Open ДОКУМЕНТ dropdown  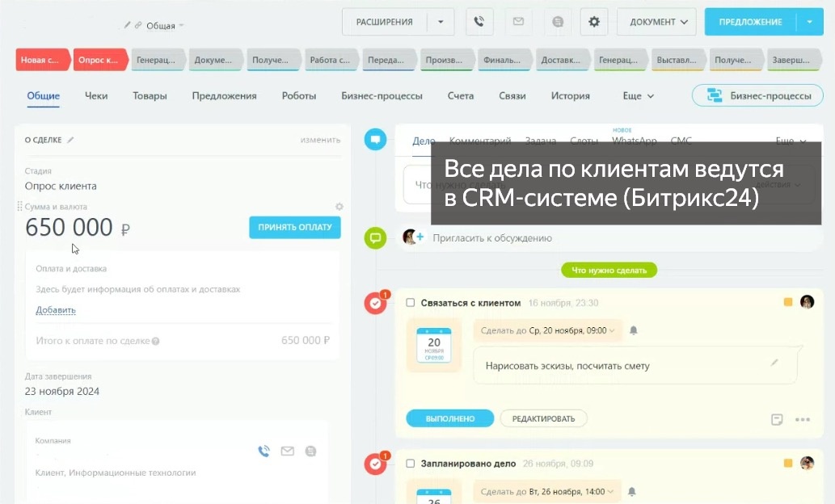point(656,22)
